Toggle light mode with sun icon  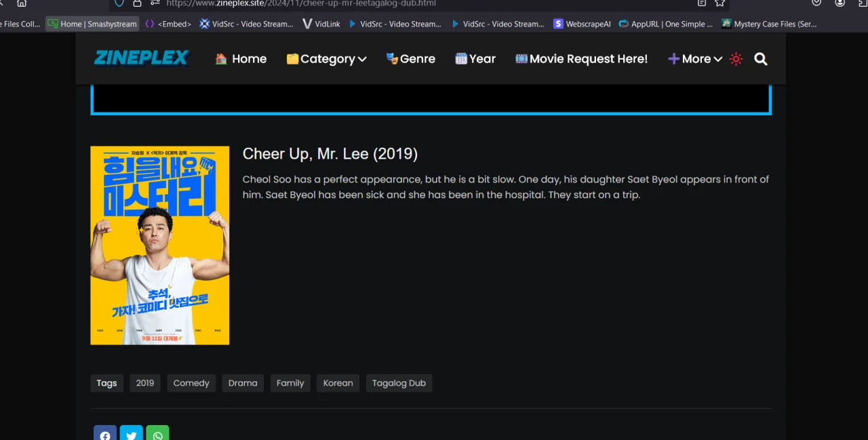tap(736, 59)
